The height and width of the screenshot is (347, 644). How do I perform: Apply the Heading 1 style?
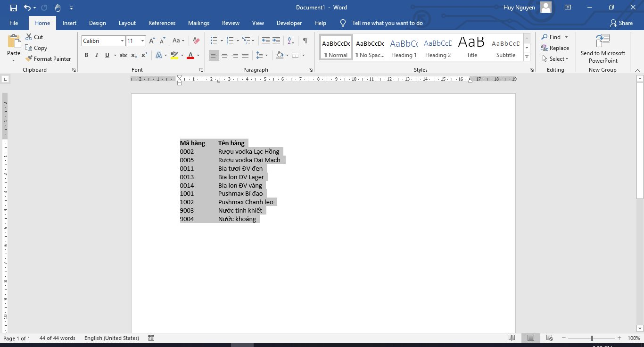click(x=404, y=48)
